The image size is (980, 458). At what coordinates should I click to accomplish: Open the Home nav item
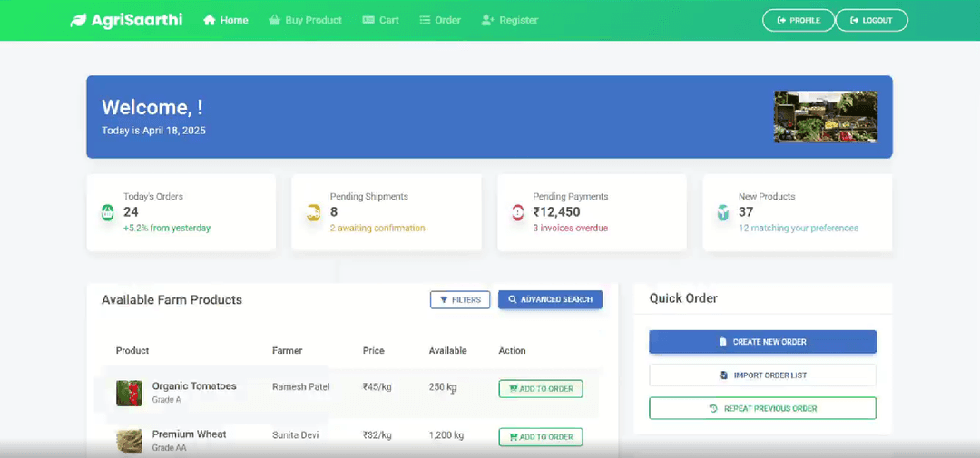pyautogui.click(x=226, y=20)
